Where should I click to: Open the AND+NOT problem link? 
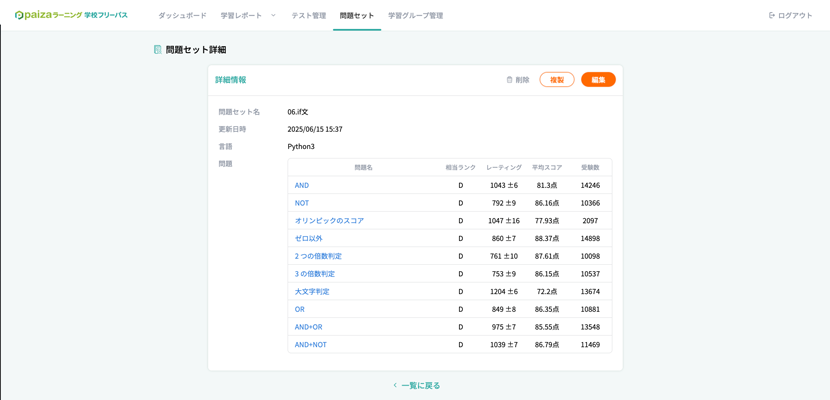(x=311, y=344)
